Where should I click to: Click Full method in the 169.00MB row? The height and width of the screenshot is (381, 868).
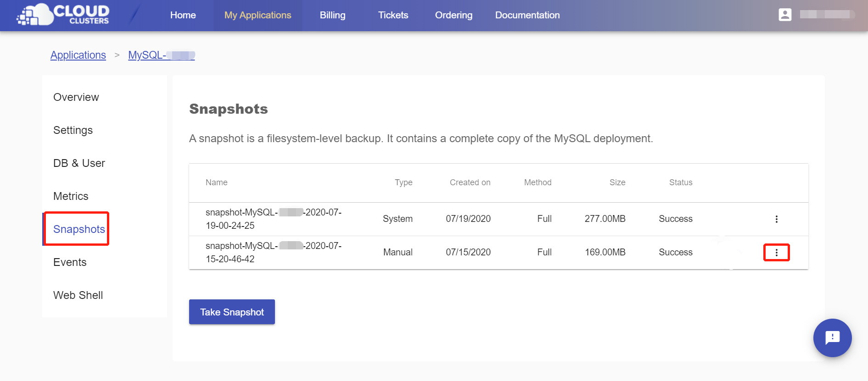coord(544,253)
